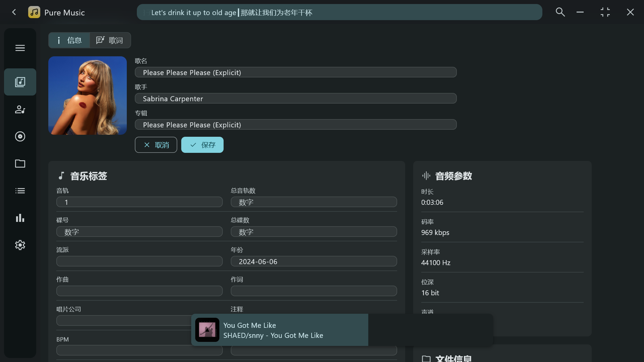This screenshot has width=644, height=362.
Task: Focus the 作词 lyricist field
Action: click(x=314, y=291)
